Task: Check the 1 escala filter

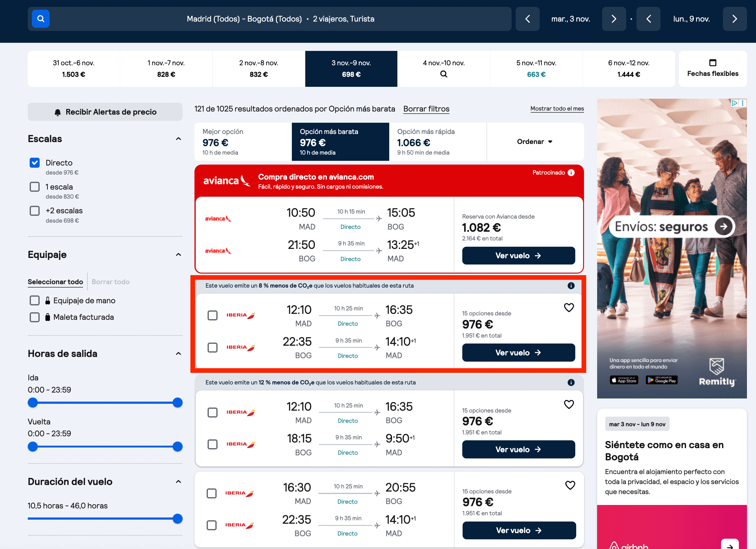Action: [35, 187]
